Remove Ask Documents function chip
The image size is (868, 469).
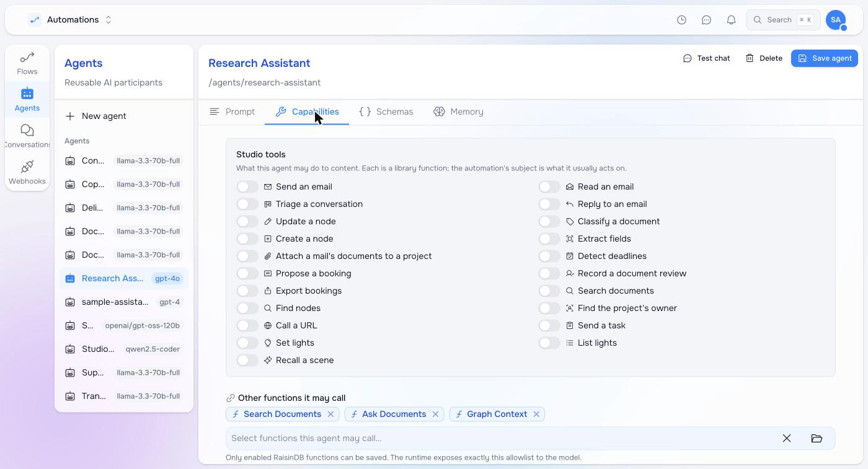[435, 414]
